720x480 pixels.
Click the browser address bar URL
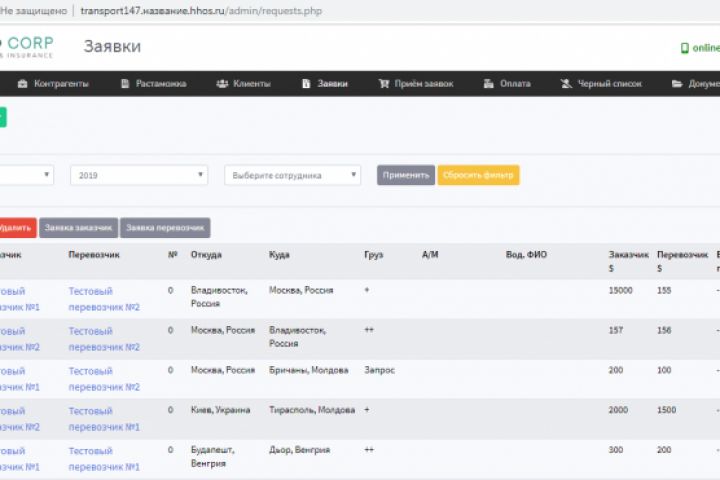tap(201, 11)
